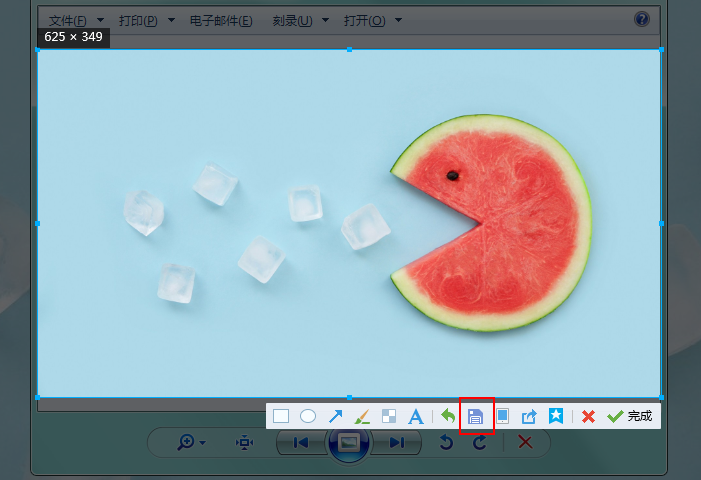Click the top-center selection handle
The image size is (701, 480).
350,50
